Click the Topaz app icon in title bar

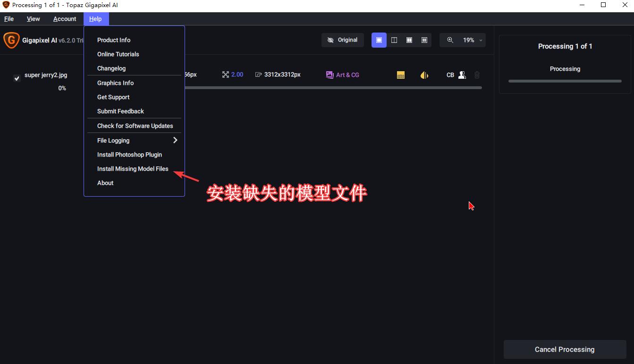(x=6, y=5)
